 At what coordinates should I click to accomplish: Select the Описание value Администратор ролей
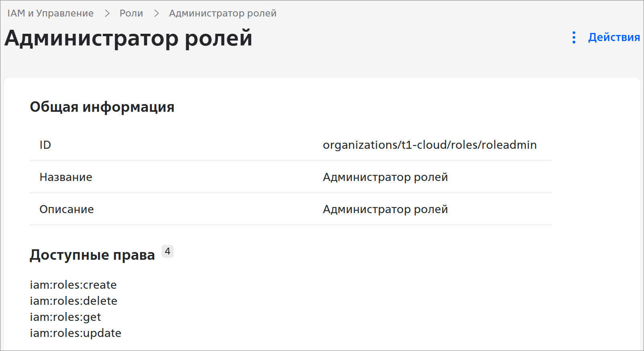point(385,209)
